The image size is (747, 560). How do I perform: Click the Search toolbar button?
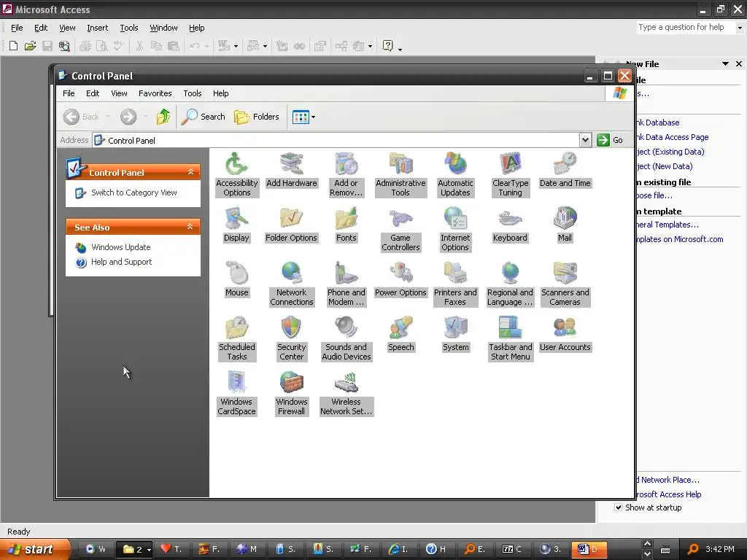pos(204,117)
